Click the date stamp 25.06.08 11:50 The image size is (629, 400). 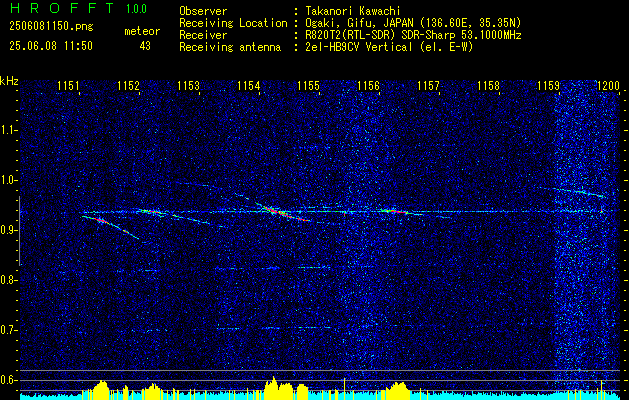[51, 46]
